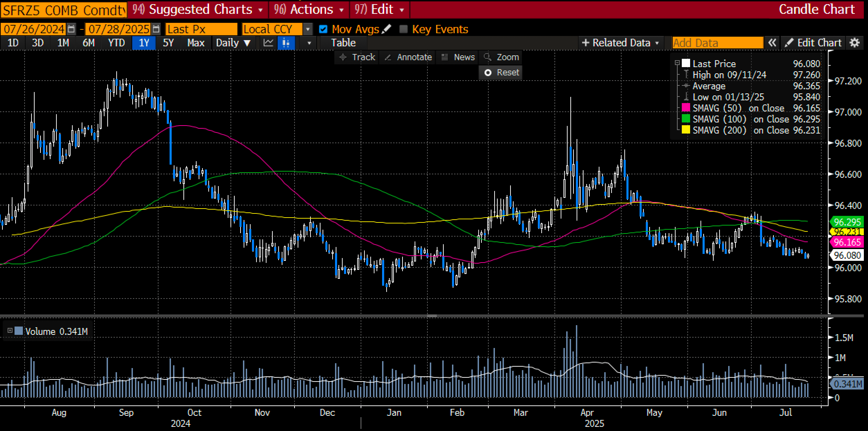Image resolution: width=868 pixels, height=431 pixels.
Task: Select the candle chart type icon
Action: coord(286,43)
